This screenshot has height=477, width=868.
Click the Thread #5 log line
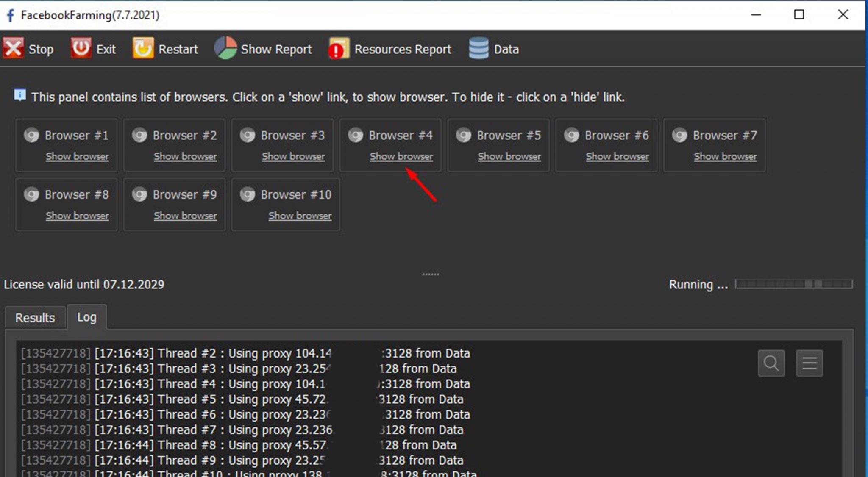click(242, 399)
